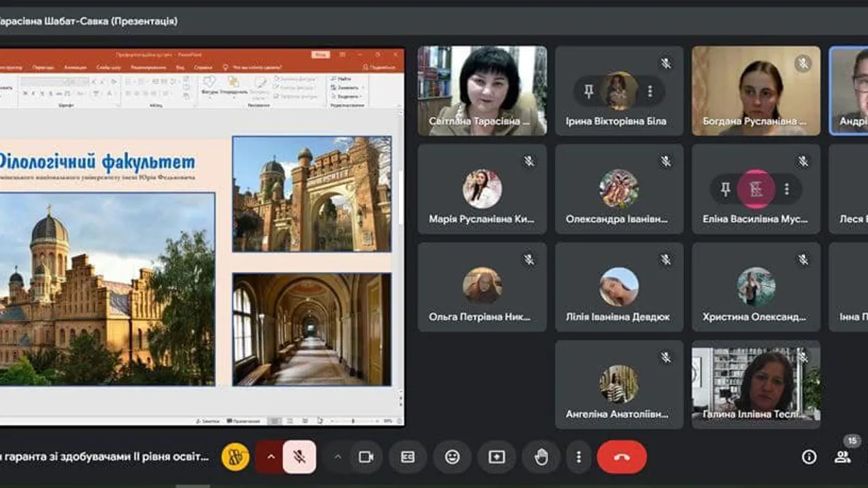Open video settings chevron beside camera

coord(338,457)
